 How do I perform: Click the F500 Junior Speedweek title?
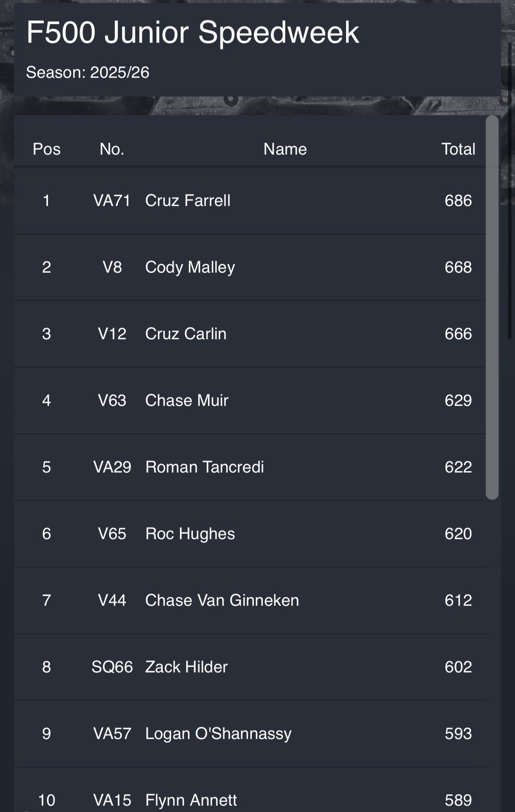point(193,33)
